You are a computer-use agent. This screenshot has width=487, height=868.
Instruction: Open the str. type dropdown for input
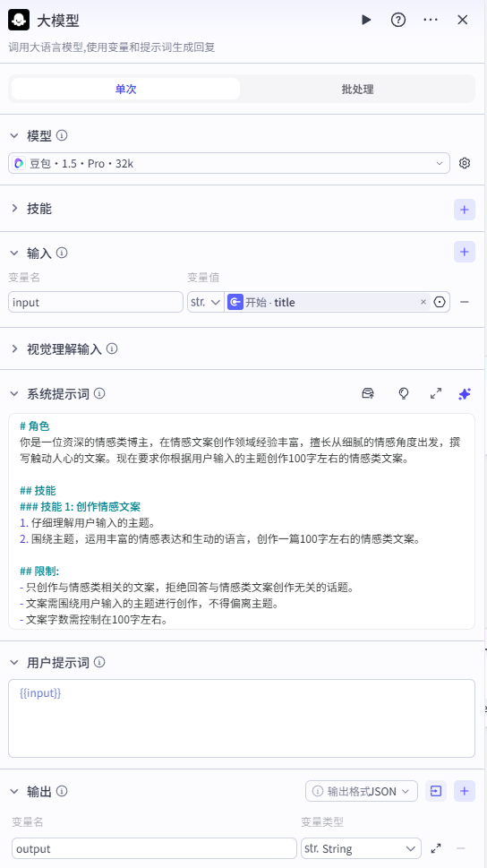click(205, 302)
